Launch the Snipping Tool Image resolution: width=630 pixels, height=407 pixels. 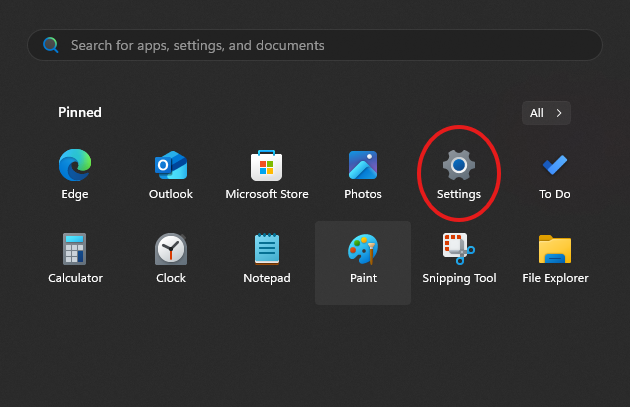(x=459, y=258)
